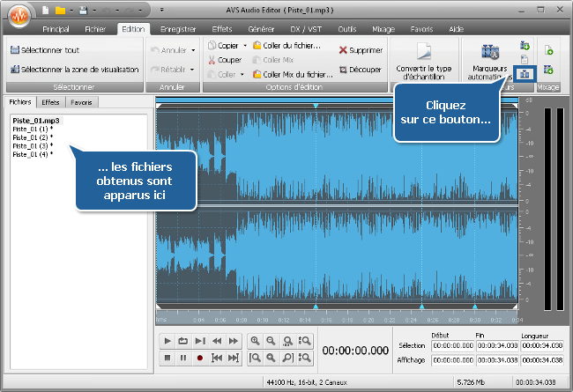Toggle loop playback mode
The height and width of the screenshot is (392, 573).
[183, 341]
